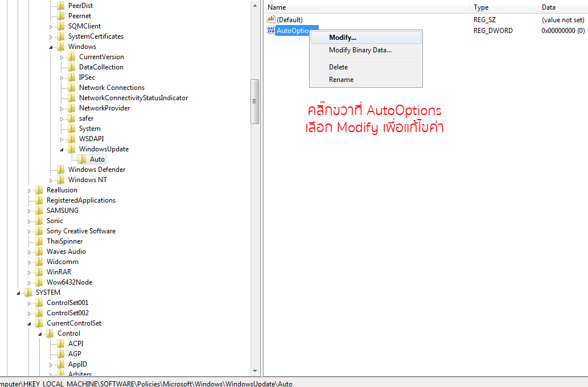Click the SYSTEM hive folder icon
The image size is (588, 387).
28,293
